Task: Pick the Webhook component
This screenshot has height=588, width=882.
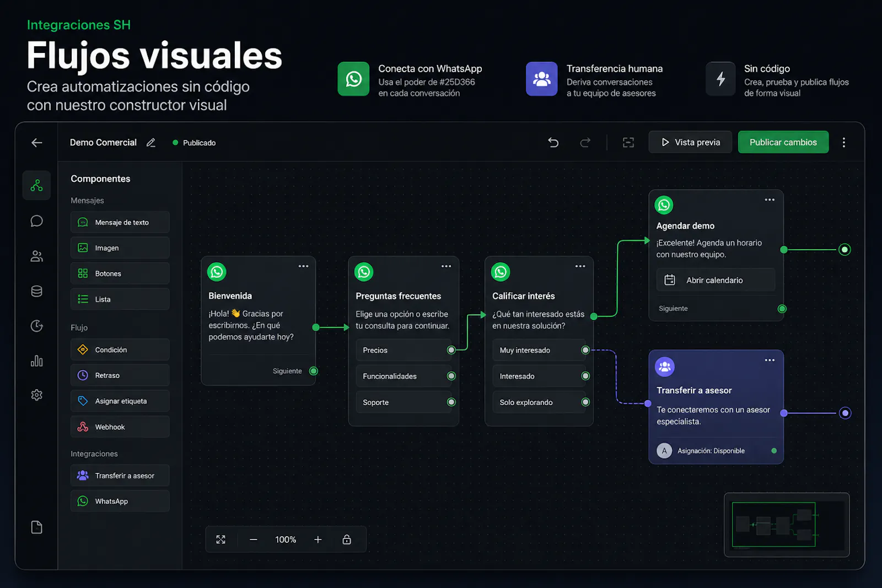Action: coord(120,427)
